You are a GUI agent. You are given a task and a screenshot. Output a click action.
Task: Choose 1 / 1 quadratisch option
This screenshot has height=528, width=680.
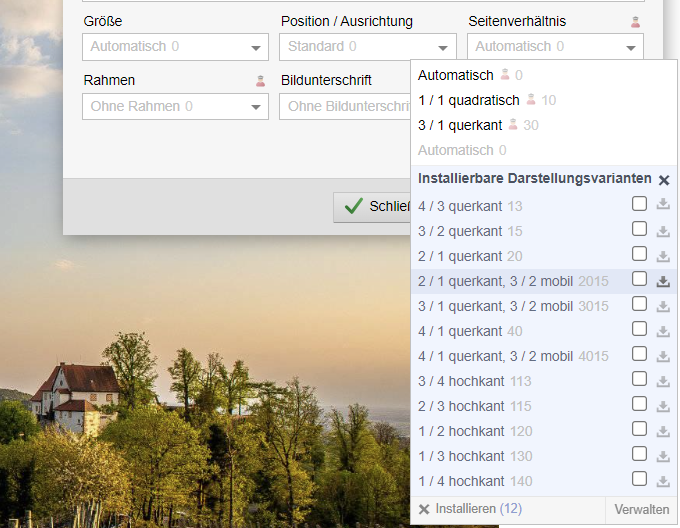click(543, 101)
